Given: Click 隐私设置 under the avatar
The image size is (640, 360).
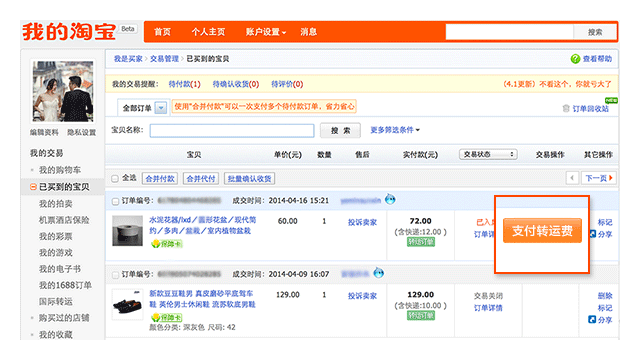Looking at the screenshot, I should click(81, 132).
